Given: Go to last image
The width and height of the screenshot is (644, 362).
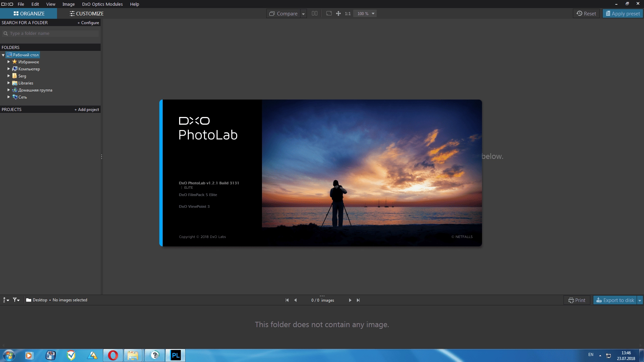Looking at the screenshot, I should [358, 300].
